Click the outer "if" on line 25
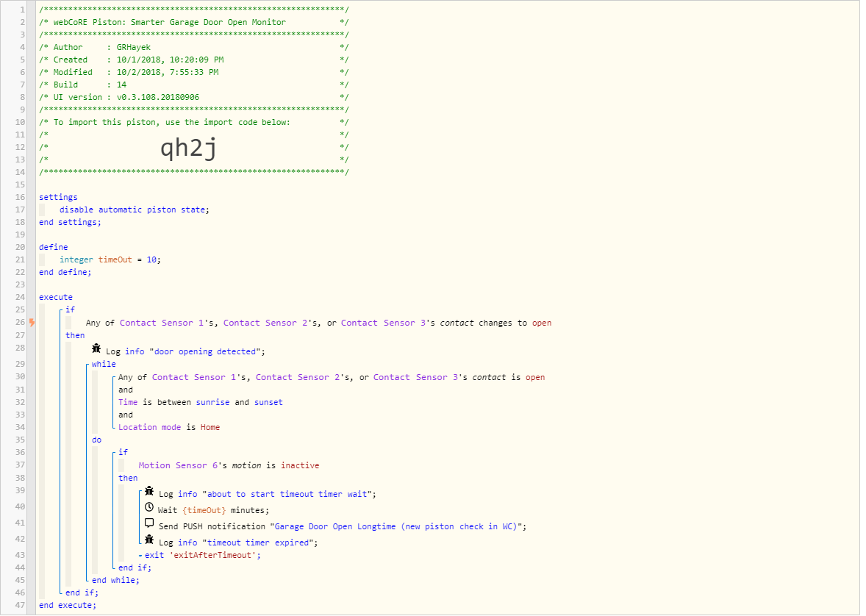 (70, 310)
